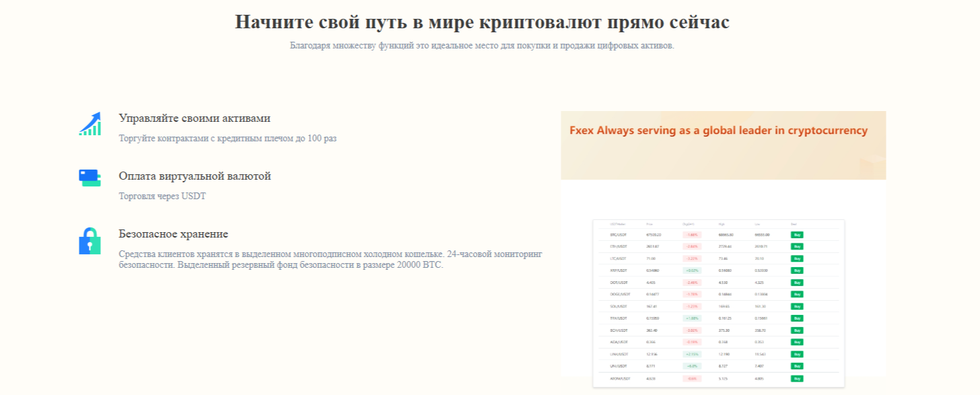Viewport: 980px width, 395px height.
Task: Click the leverage up to 100x description
Action: coord(228,139)
